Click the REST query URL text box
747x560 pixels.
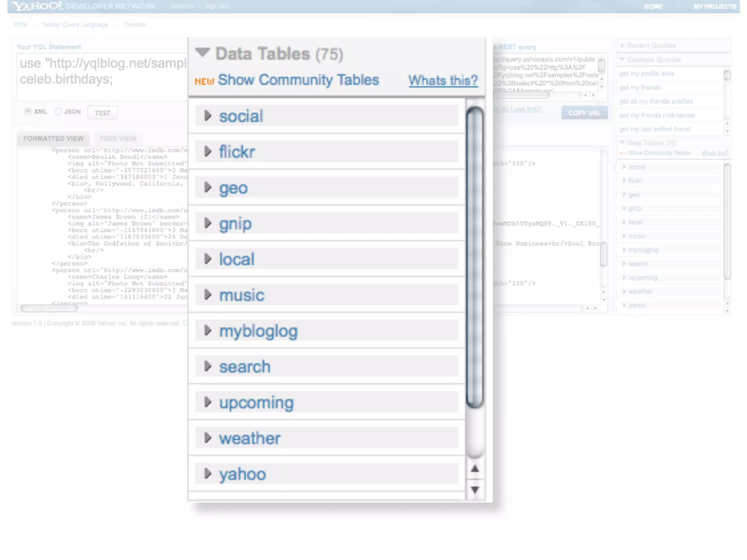(545, 73)
